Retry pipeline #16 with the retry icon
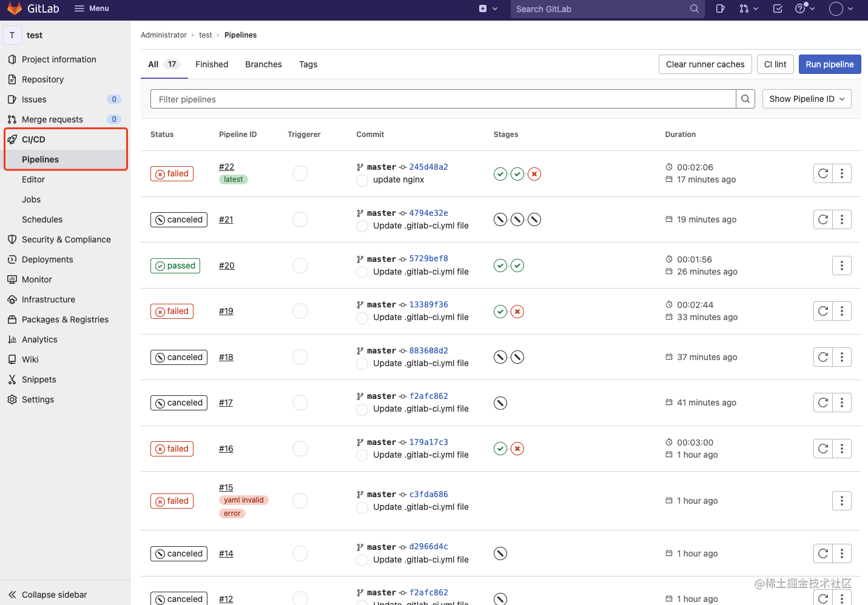 tap(823, 449)
